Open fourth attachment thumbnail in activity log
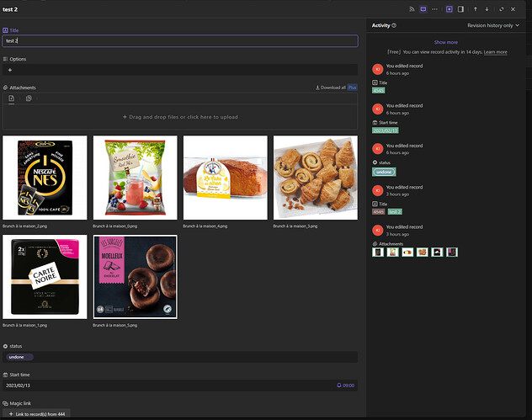Viewport: 532px width, 420px height. pyautogui.click(x=423, y=252)
